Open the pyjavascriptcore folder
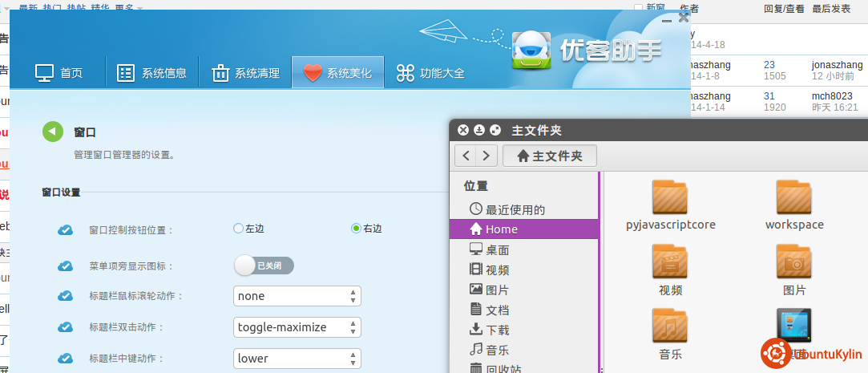 pos(670,197)
